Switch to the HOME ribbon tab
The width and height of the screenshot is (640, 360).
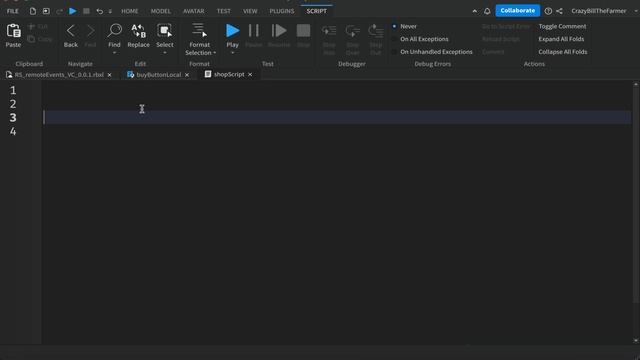coord(129,11)
